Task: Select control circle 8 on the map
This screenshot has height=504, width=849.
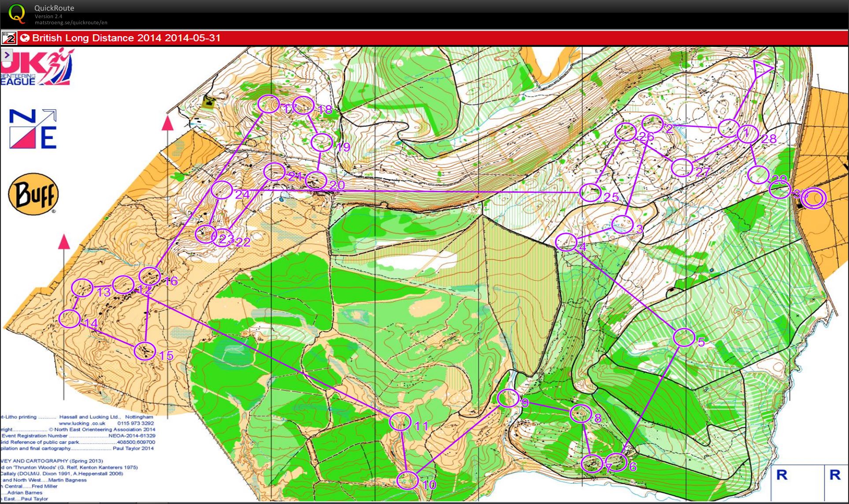Action: [x=581, y=414]
